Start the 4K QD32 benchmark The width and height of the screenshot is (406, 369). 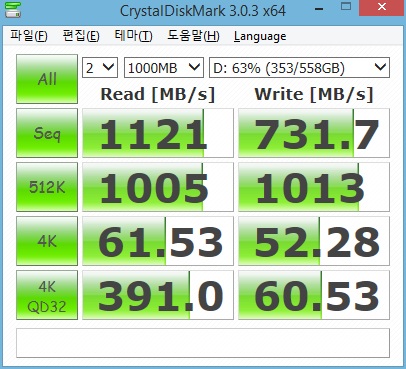[47, 295]
